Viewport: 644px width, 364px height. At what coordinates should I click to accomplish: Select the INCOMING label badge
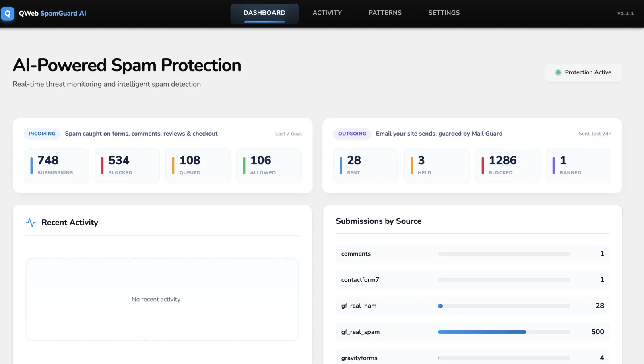coord(42,134)
